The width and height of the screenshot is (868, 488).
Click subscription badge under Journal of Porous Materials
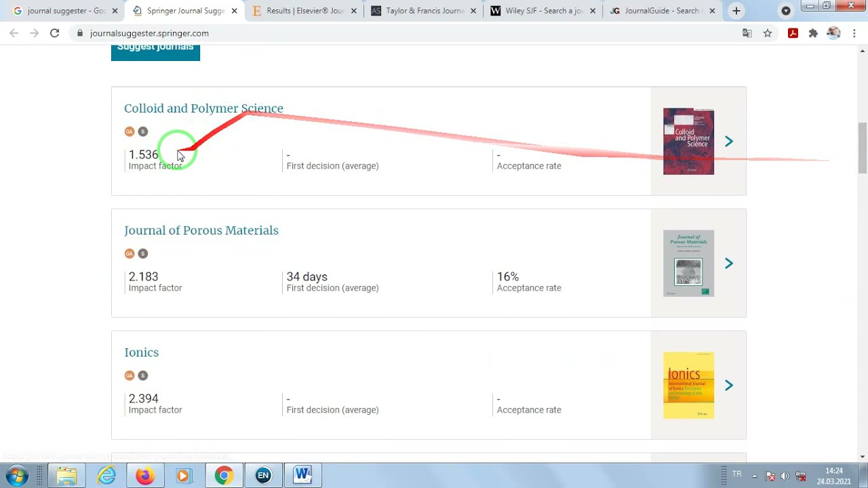142,253
